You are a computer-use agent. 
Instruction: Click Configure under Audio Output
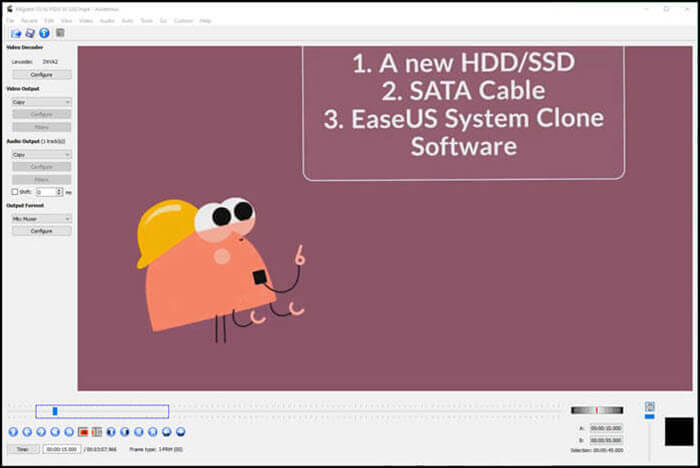pos(42,167)
